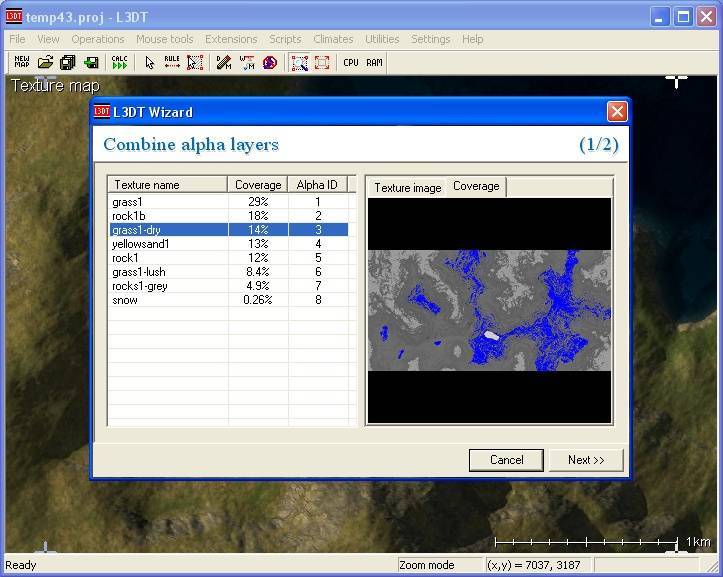Click the New Map toolbar icon
The image size is (723, 577).
(x=22, y=62)
